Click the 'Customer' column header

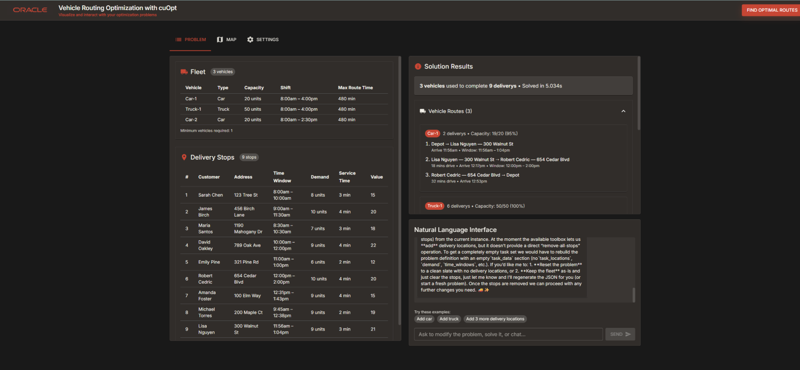click(x=209, y=177)
